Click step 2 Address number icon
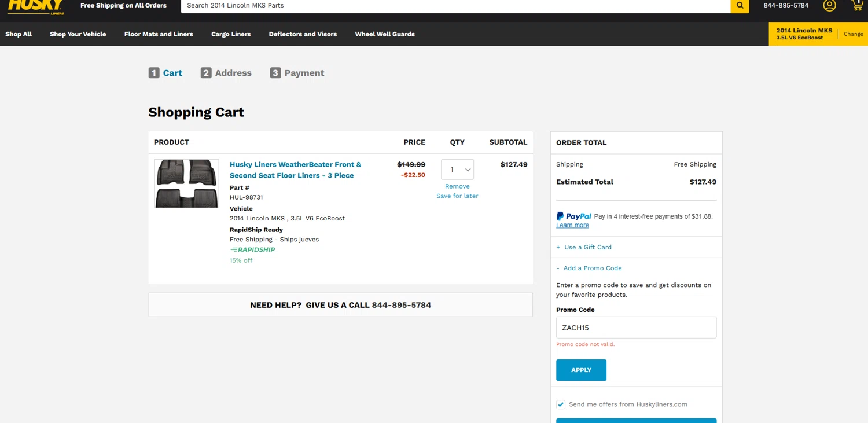The height and width of the screenshot is (423, 868). [206, 73]
